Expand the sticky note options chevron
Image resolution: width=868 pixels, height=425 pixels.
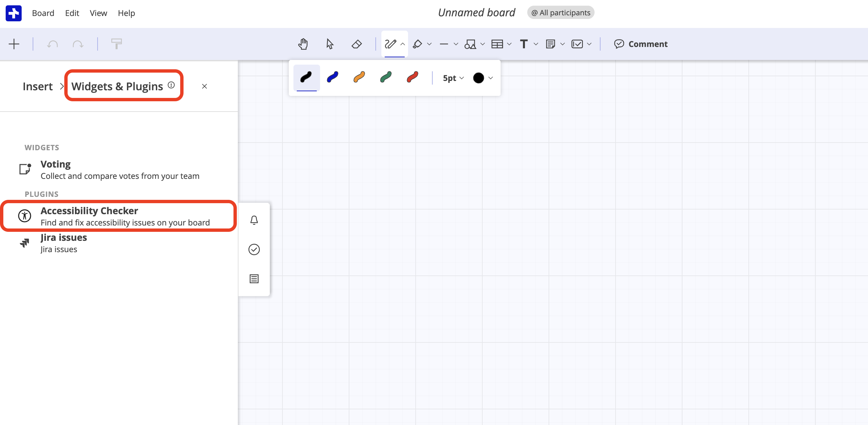(562, 44)
